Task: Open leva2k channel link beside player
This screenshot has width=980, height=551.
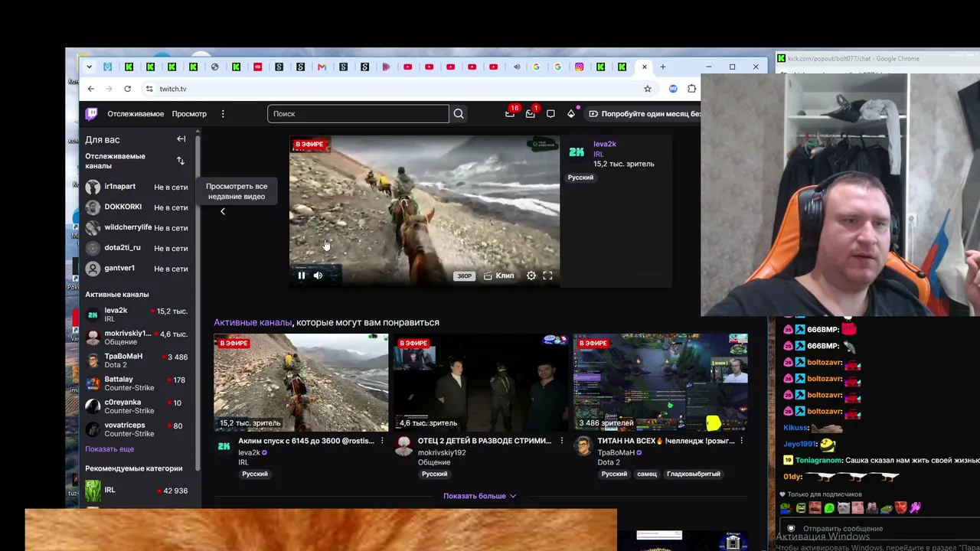Action: (x=605, y=144)
